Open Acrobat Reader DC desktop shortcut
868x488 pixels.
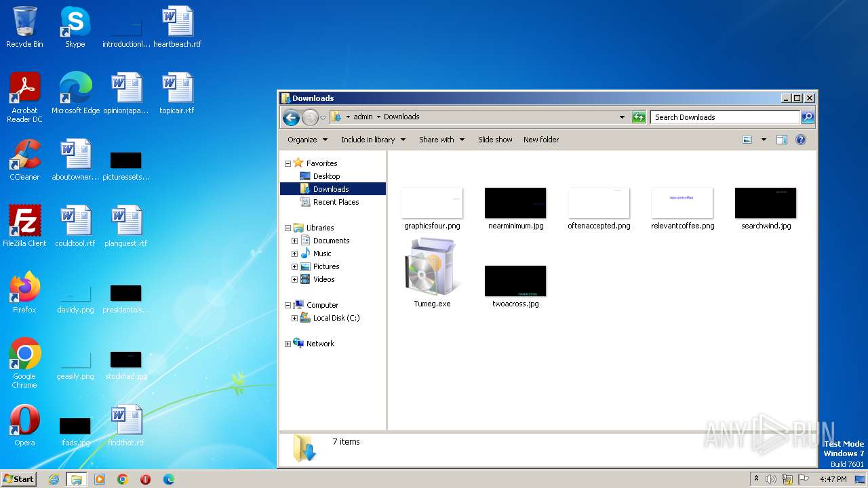pyautogui.click(x=24, y=98)
